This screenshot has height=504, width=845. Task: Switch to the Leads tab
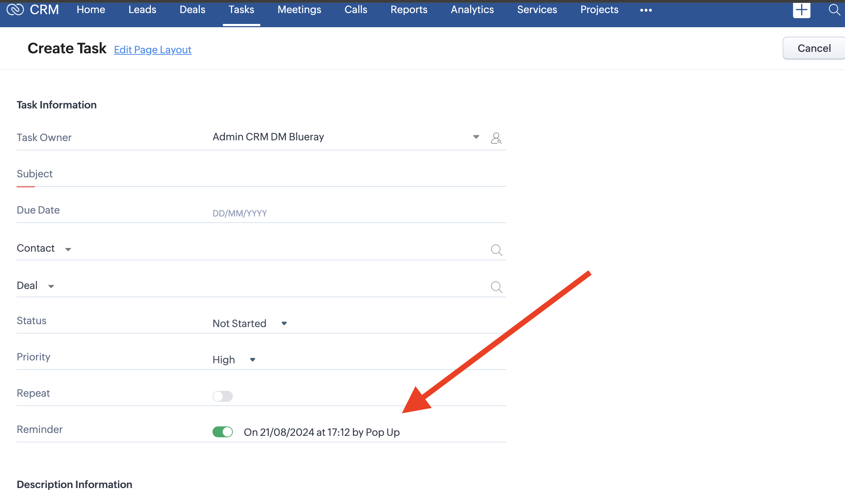(142, 10)
